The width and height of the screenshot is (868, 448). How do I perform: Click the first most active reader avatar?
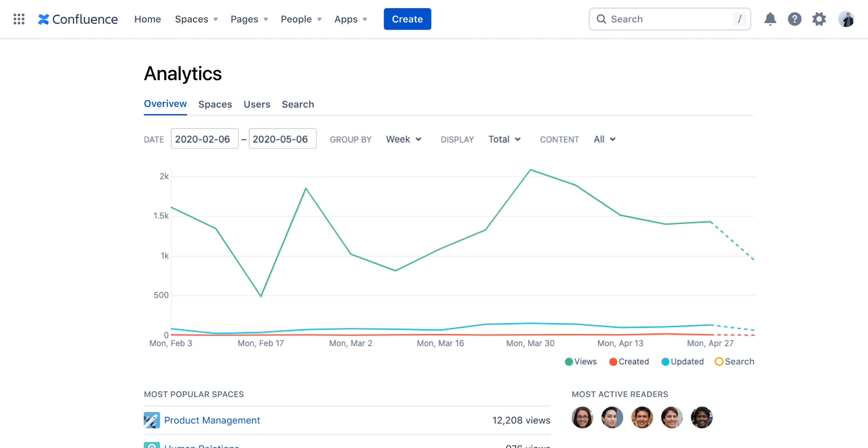point(582,417)
